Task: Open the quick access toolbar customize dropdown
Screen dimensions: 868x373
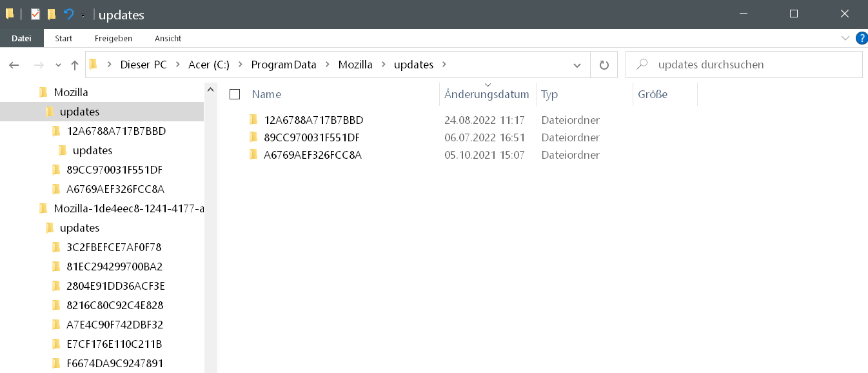Action: 83,15
